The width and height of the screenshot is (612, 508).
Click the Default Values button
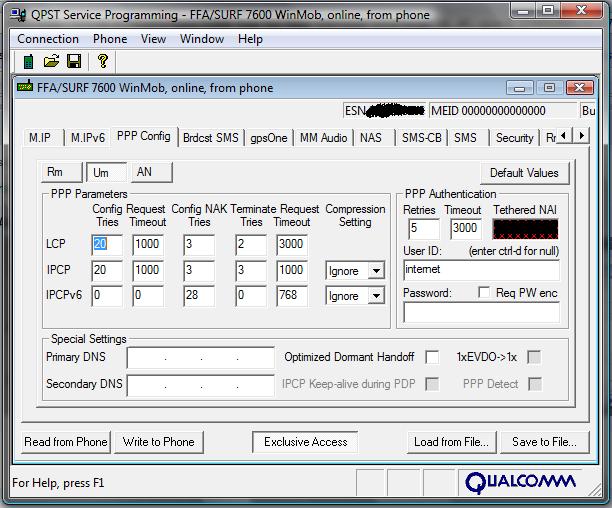pos(524,172)
